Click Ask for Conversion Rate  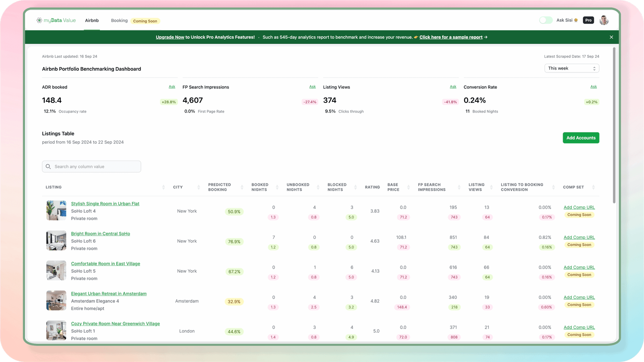pyautogui.click(x=593, y=87)
